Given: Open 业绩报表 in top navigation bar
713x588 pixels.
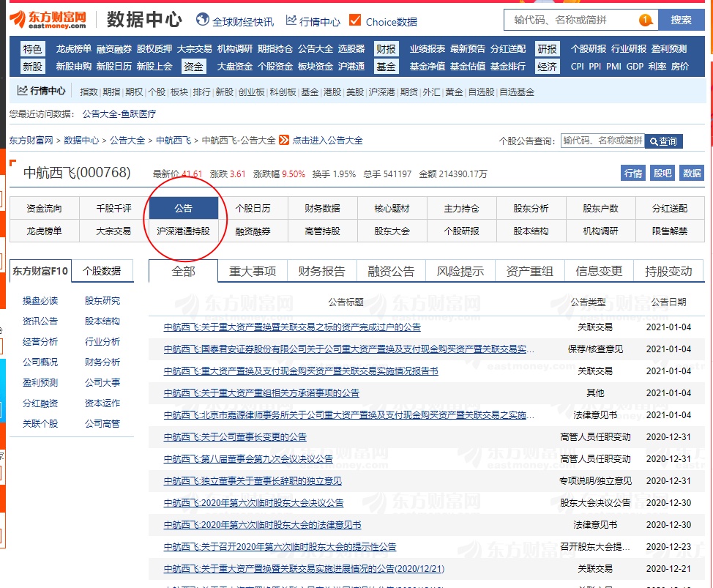Looking at the screenshot, I should 428,48.
